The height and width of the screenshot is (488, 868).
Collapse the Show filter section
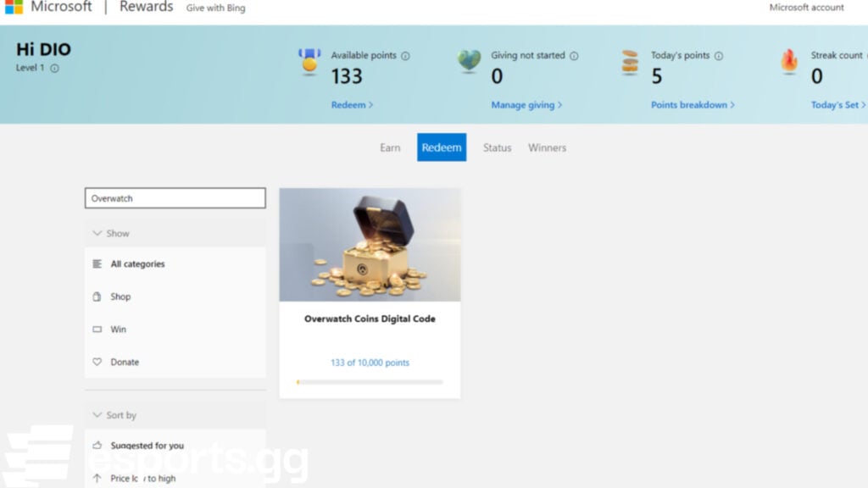[97, 232]
